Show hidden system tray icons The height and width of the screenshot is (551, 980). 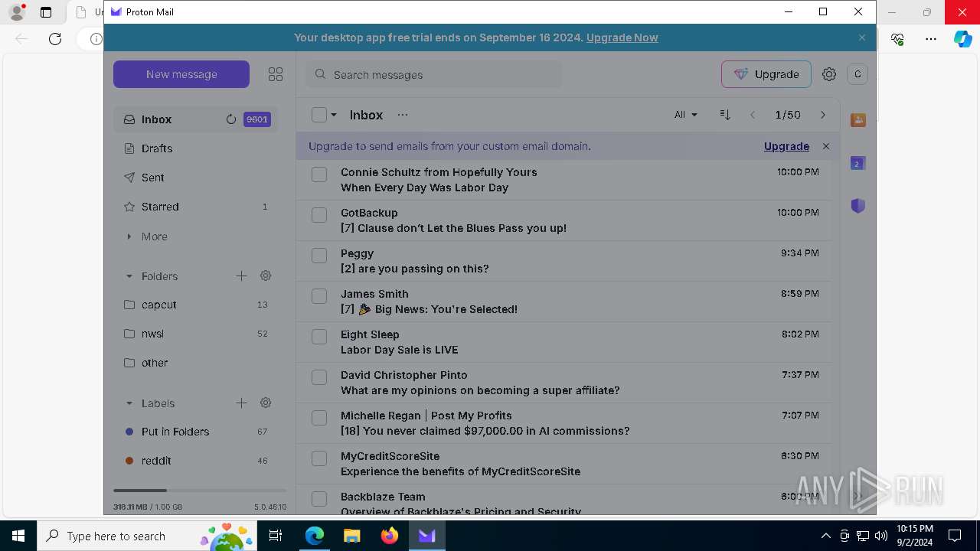(825, 536)
